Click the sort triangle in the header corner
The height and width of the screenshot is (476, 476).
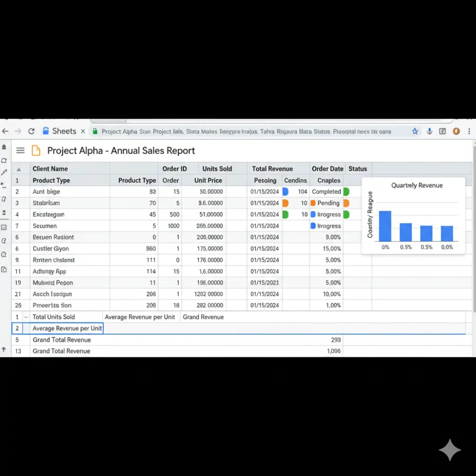click(x=19, y=169)
